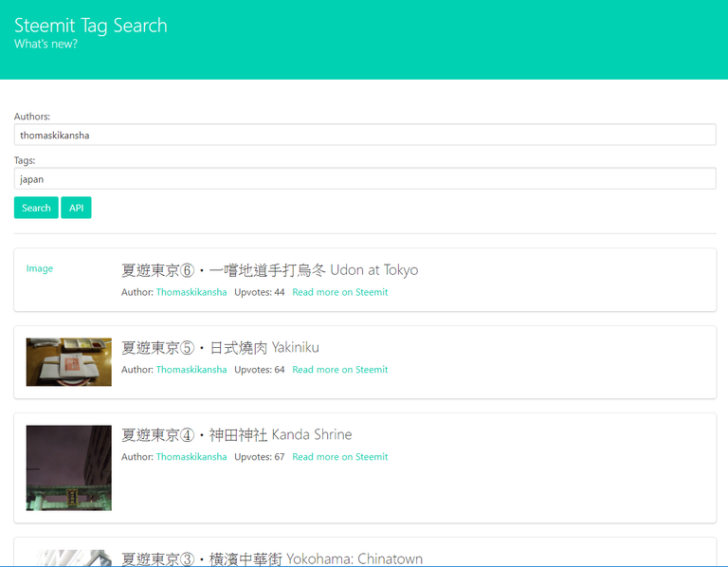Click author Thomaskikansha in the Udon post
Viewport: 728px width, 567px height.
tap(191, 292)
